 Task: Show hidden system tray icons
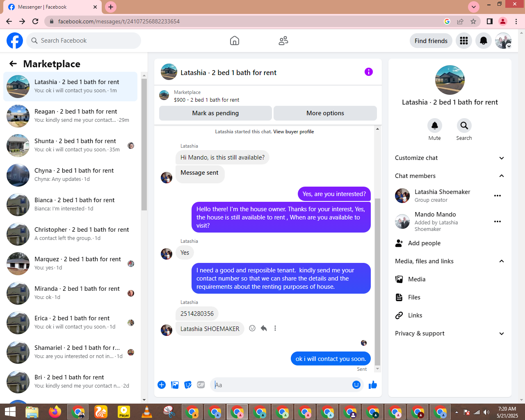[457, 412]
